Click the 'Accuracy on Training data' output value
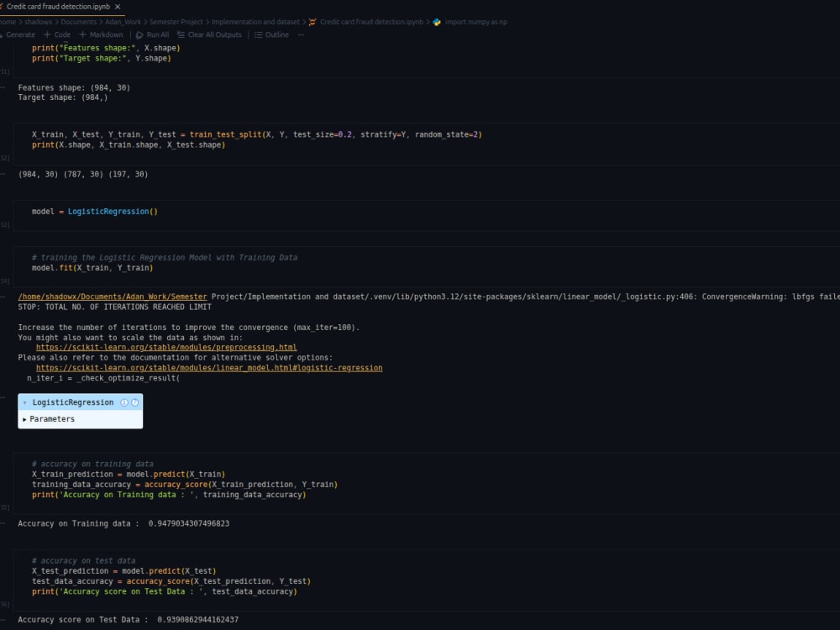840x630 pixels. pos(188,523)
